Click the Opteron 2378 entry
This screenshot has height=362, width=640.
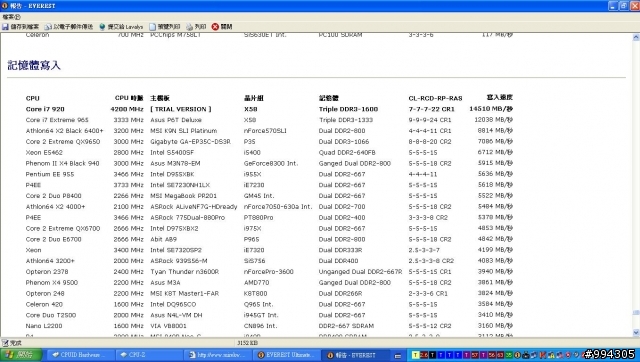point(47,272)
